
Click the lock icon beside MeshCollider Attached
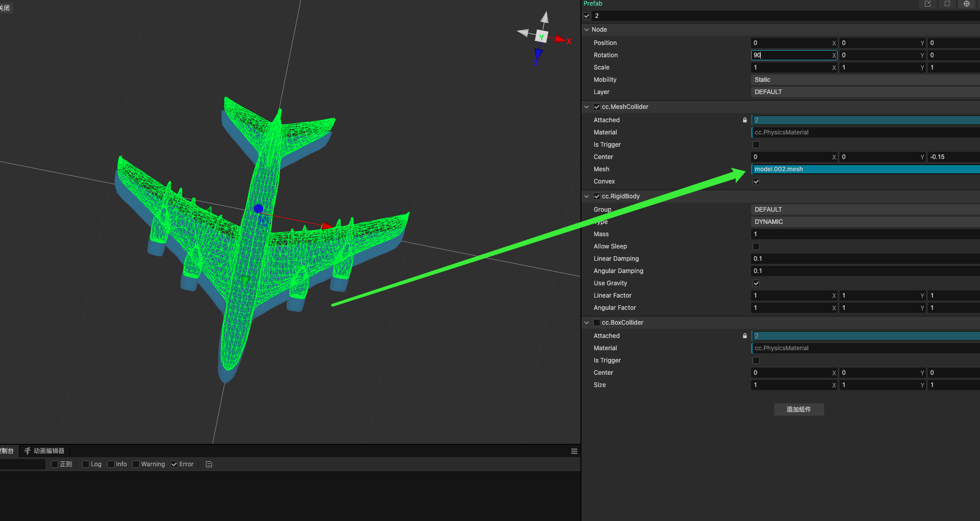coord(744,120)
